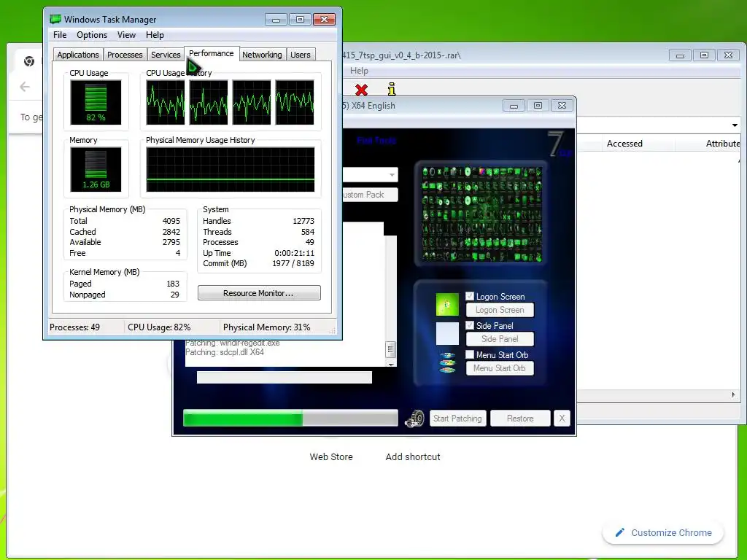This screenshot has height=560, width=747.
Task: Click the Chrome back arrow
Action: pos(25,87)
